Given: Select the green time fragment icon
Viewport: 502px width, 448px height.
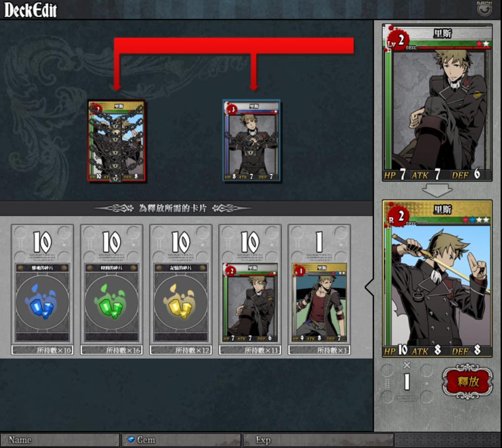Looking at the screenshot, I should [111, 303].
